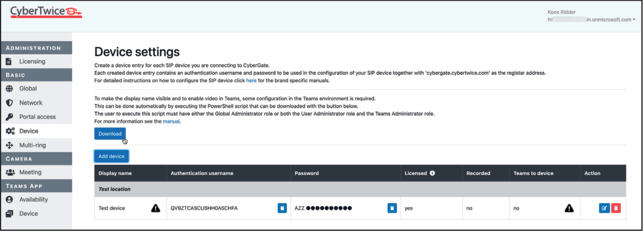Click the Meeting people icon
Viewport: 644px width, 232px height.
[10, 173]
